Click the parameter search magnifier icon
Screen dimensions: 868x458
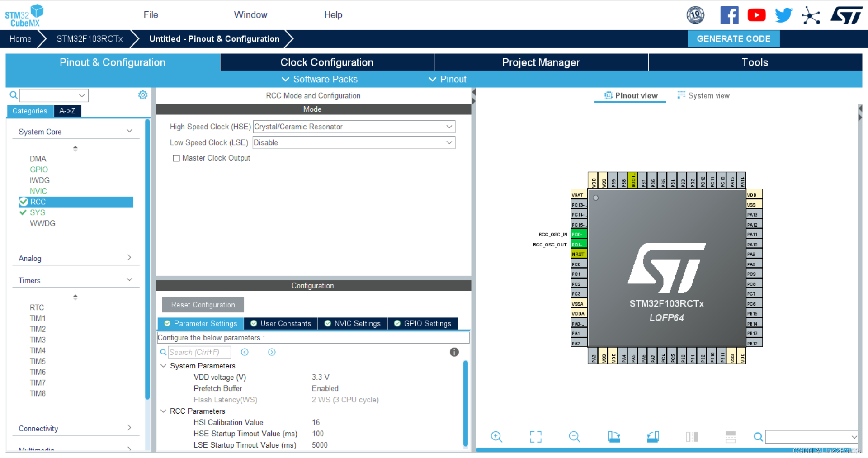tap(163, 352)
